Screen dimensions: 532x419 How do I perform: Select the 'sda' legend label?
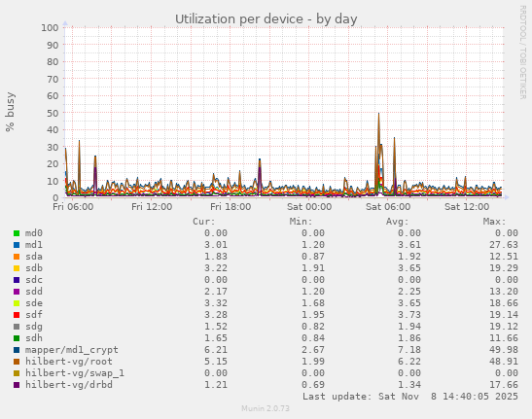pyautogui.click(x=34, y=257)
